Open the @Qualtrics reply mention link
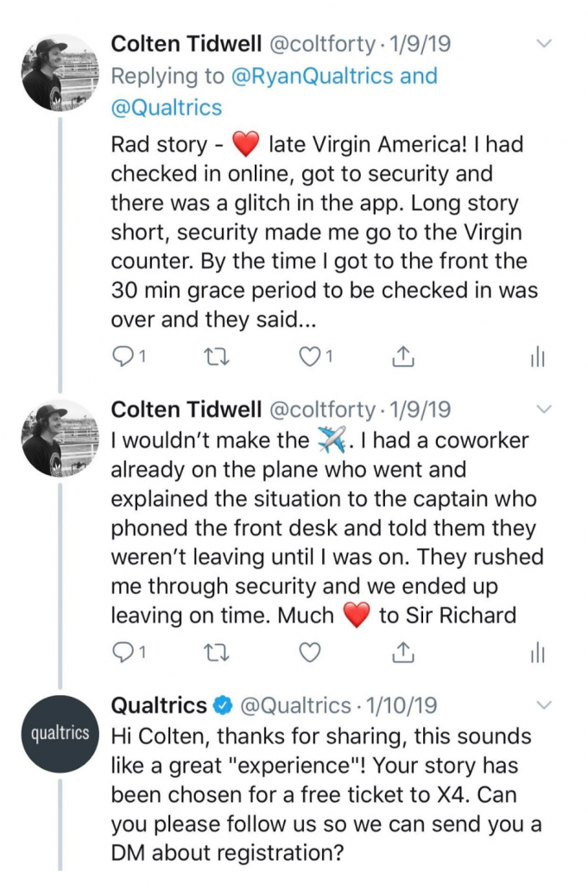 [167, 107]
